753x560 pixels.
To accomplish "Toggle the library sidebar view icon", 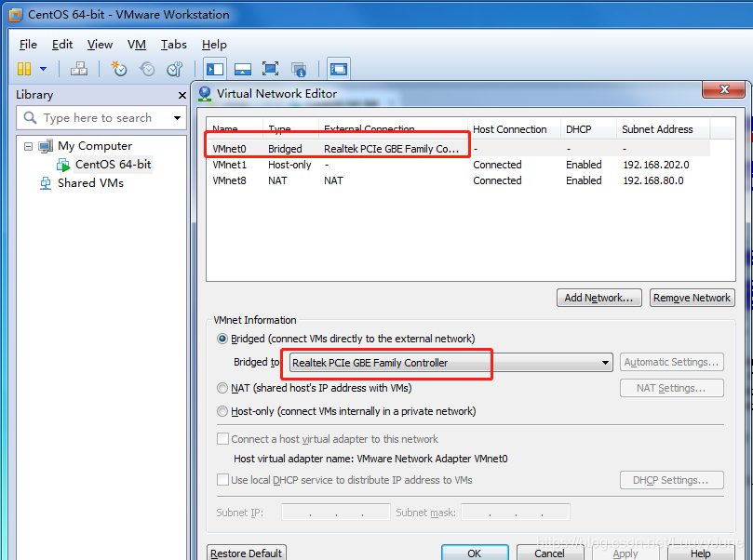I will (215, 69).
